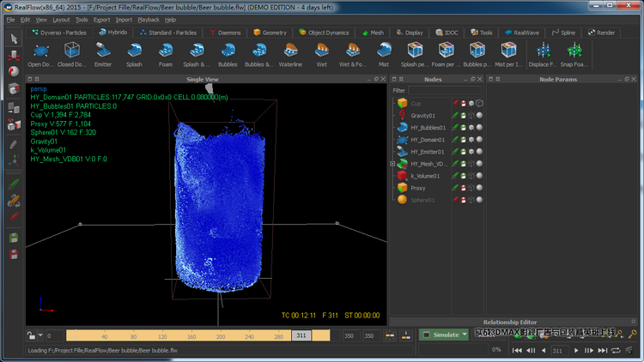Add a Waterline node
This screenshot has width=644, height=362.
pyautogui.click(x=290, y=55)
